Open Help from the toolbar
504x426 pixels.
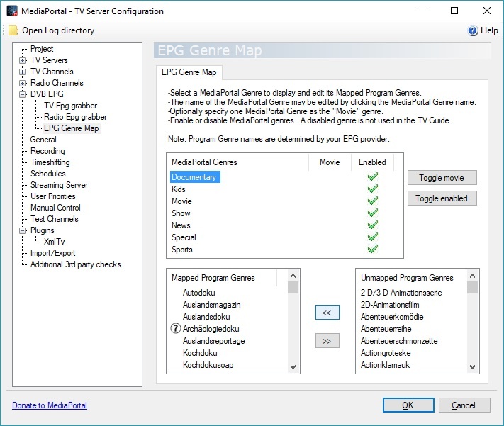click(483, 30)
